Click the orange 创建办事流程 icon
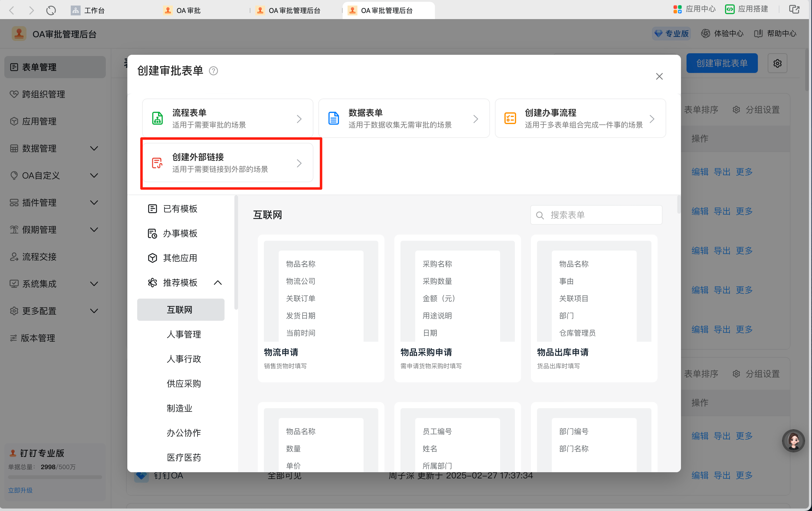Image resolution: width=812 pixels, height=511 pixels. pos(510,119)
